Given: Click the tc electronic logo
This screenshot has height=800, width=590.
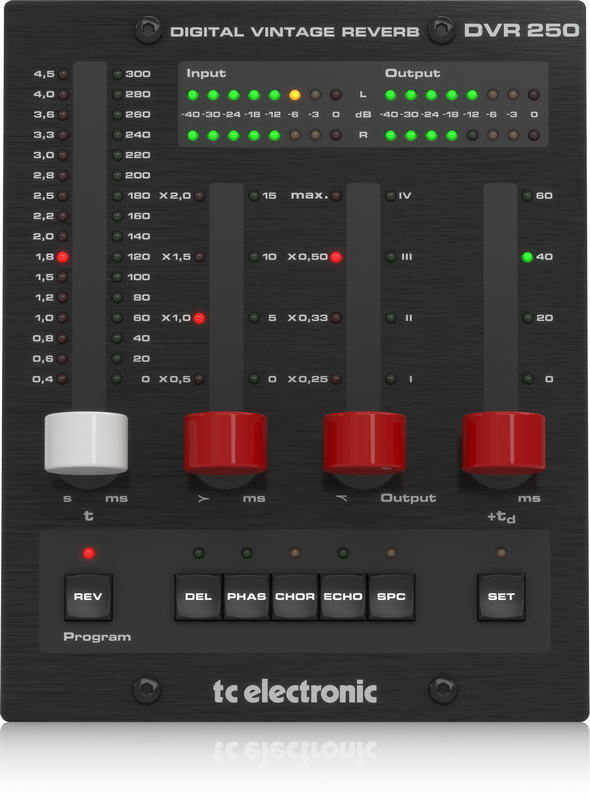Looking at the screenshot, I should (295, 692).
